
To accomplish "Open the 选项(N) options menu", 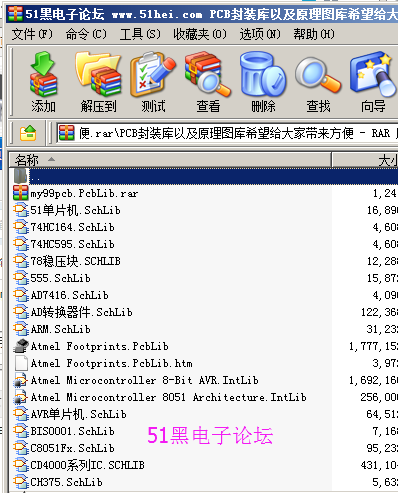I will coord(260,34).
